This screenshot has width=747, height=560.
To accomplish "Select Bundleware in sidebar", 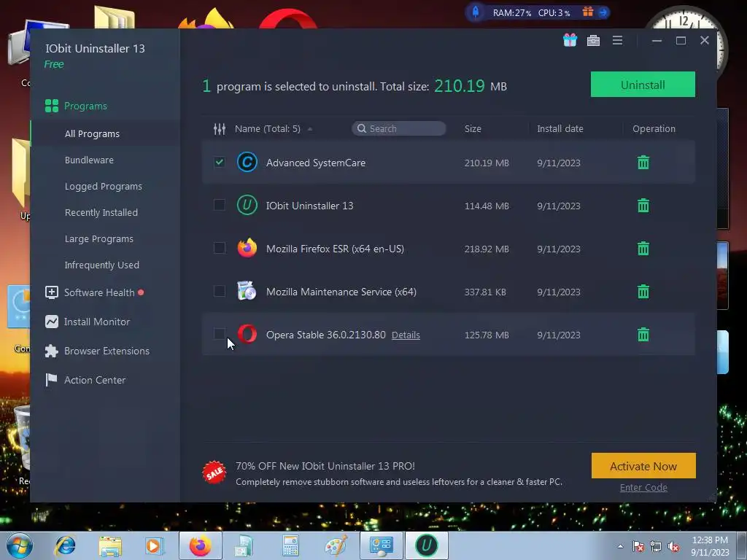I will point(89,160).
